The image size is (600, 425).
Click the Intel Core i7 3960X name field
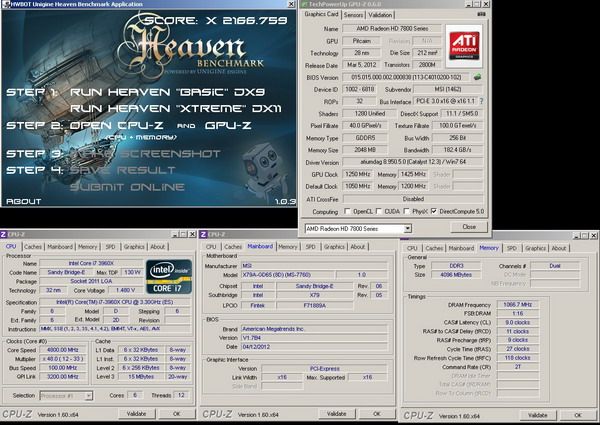pos(91,263)
